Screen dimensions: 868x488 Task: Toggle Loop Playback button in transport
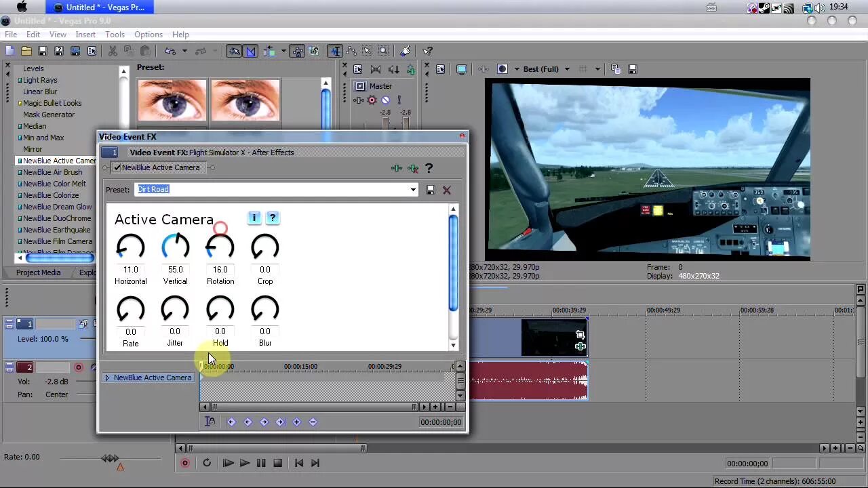207,463
